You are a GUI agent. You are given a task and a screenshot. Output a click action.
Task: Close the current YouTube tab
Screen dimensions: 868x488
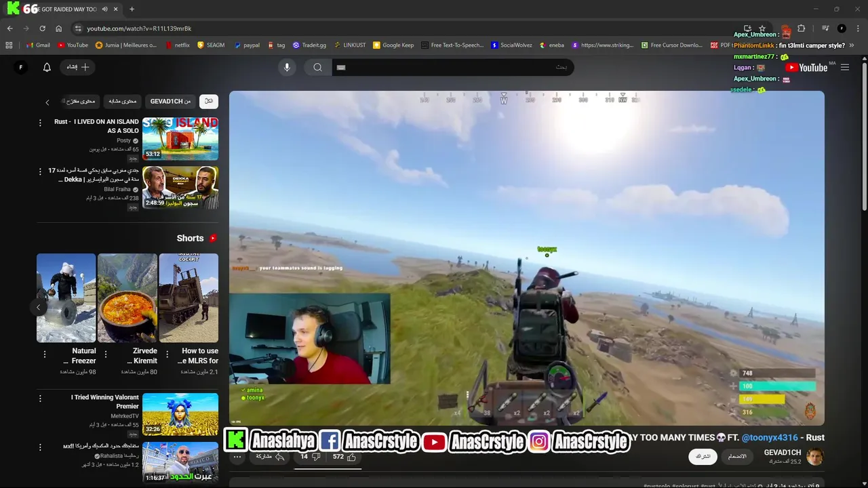[x=115, y=9]
